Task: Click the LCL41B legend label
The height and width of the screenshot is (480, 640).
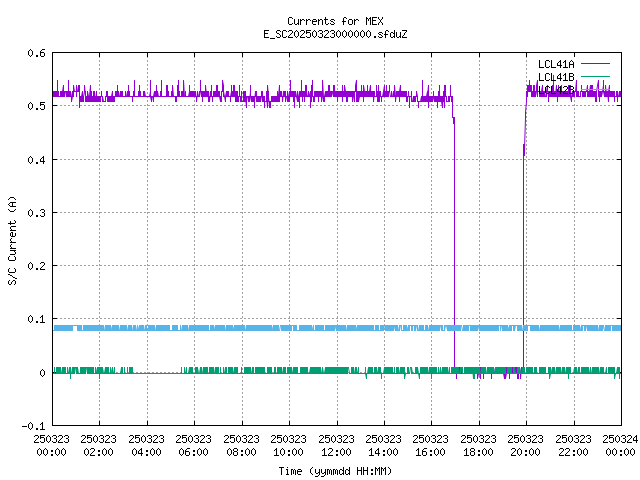Action: pos(556,77)
